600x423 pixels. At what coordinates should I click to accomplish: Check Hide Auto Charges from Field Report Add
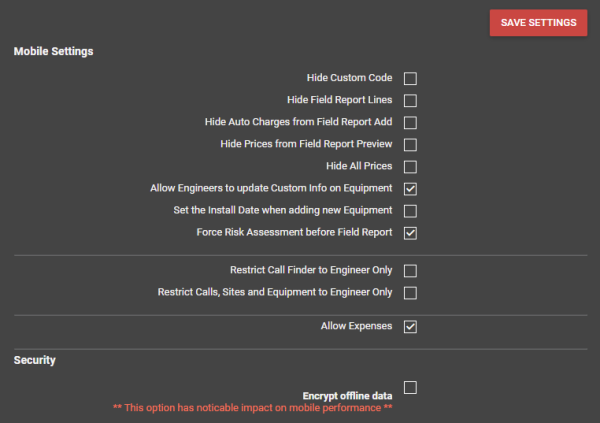(410, 122)
